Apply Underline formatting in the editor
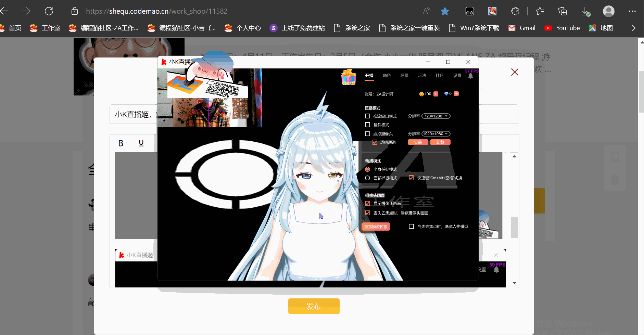The width and height of the screenshot is (644, 335). coord(141,143)
